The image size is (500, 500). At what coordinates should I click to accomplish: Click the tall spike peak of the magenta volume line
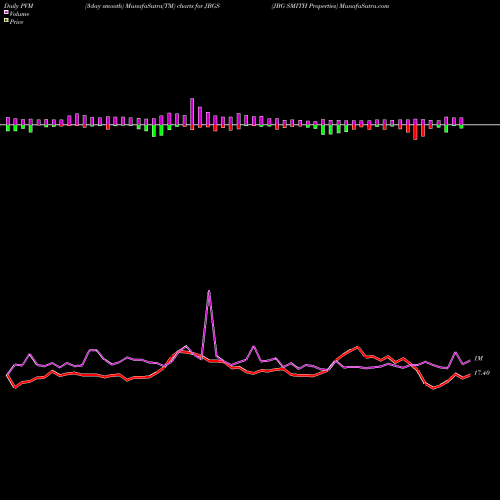pyautogui.click(x=209, y=291)
